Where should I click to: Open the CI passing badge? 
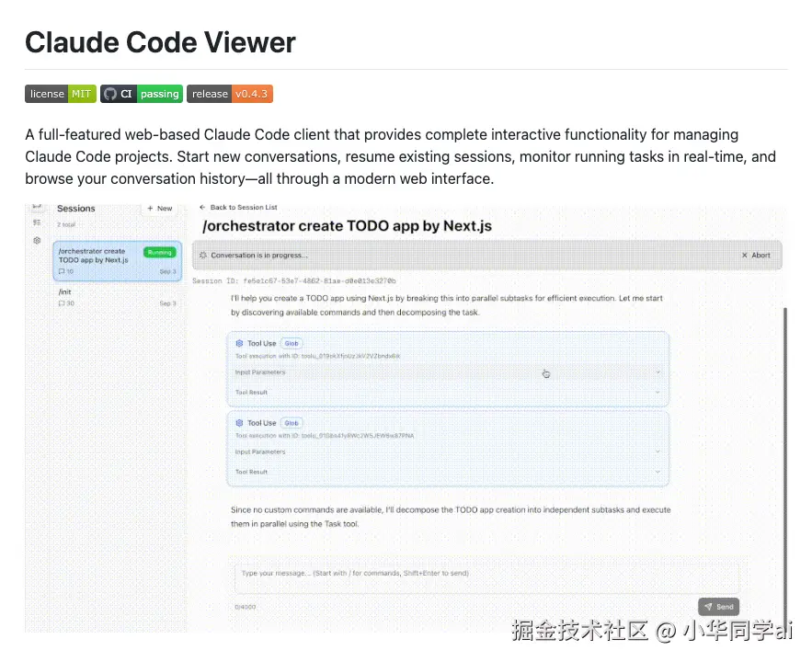coord(142,94)
